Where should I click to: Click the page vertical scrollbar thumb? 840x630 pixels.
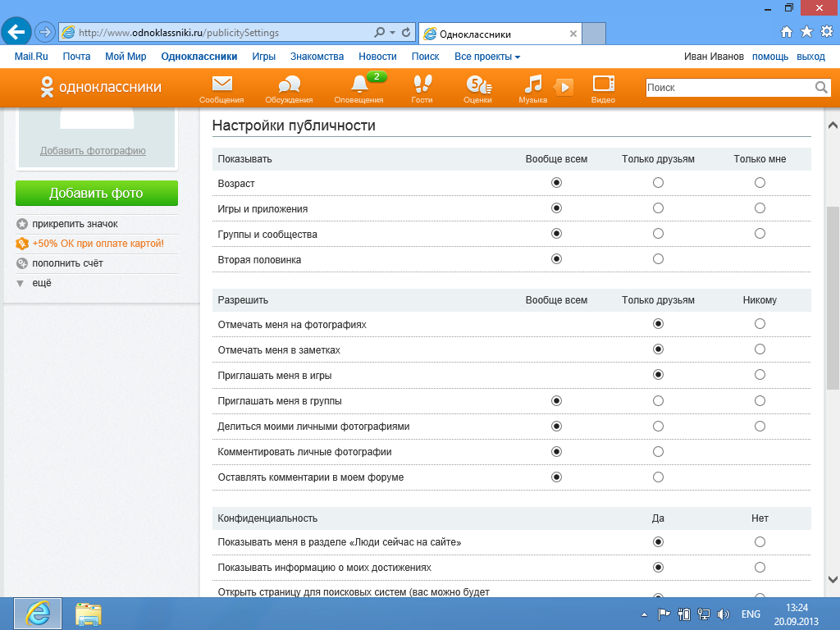833,298
